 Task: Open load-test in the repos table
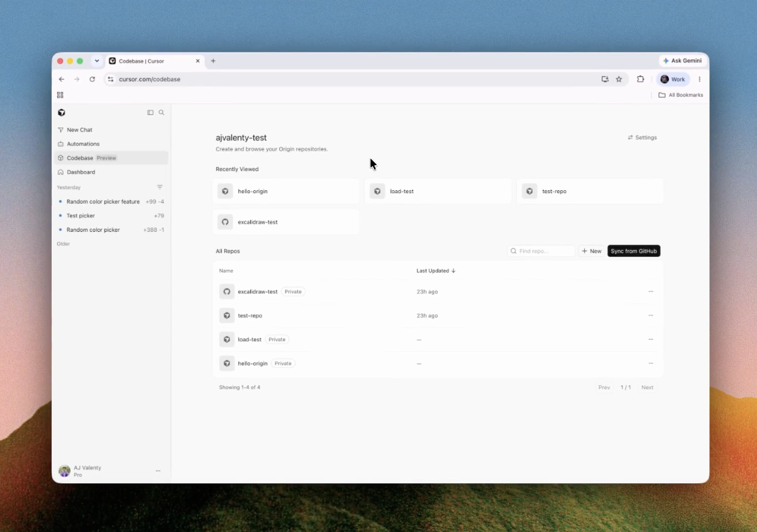point(250,339)
